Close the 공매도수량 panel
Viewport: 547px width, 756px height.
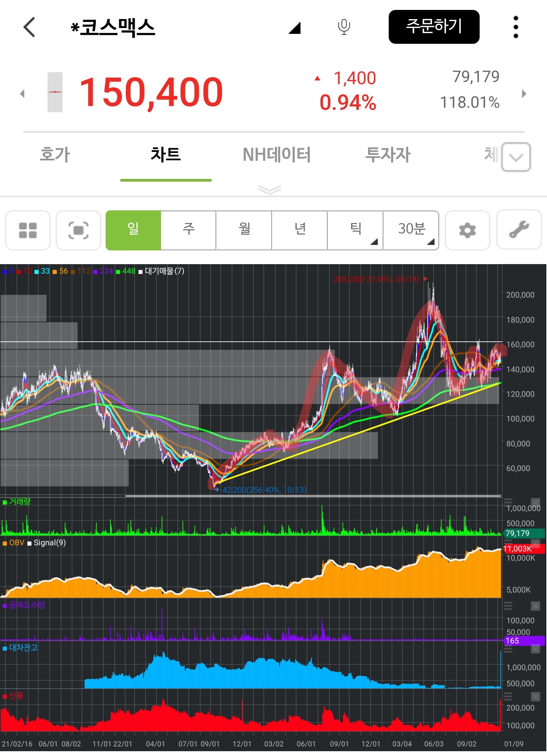pyautogui.click(x=535, y=606)
